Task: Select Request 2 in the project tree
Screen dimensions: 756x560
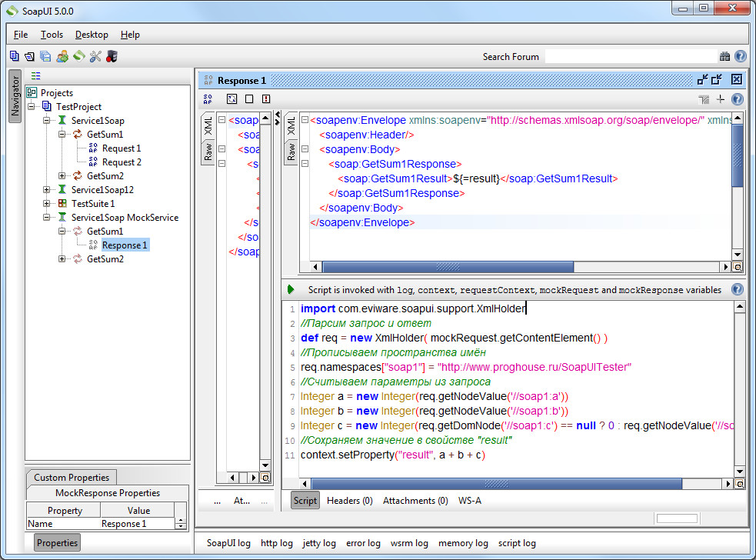Action: (x=122, y=162)
